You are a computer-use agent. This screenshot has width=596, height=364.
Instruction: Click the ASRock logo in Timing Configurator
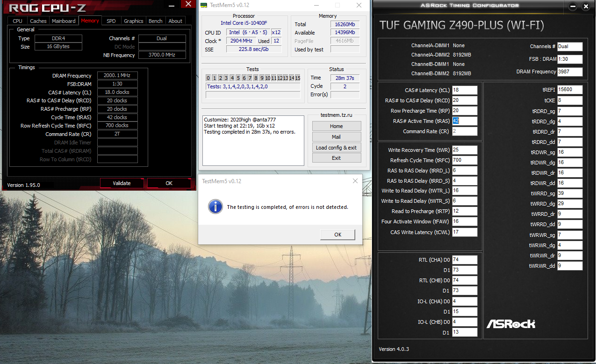point(510,323)
